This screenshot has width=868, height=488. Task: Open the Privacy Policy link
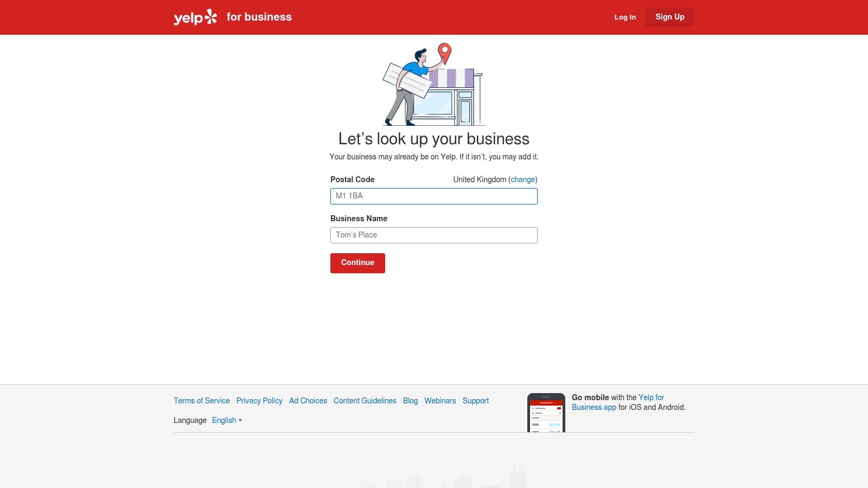click(x=259, y=401)
